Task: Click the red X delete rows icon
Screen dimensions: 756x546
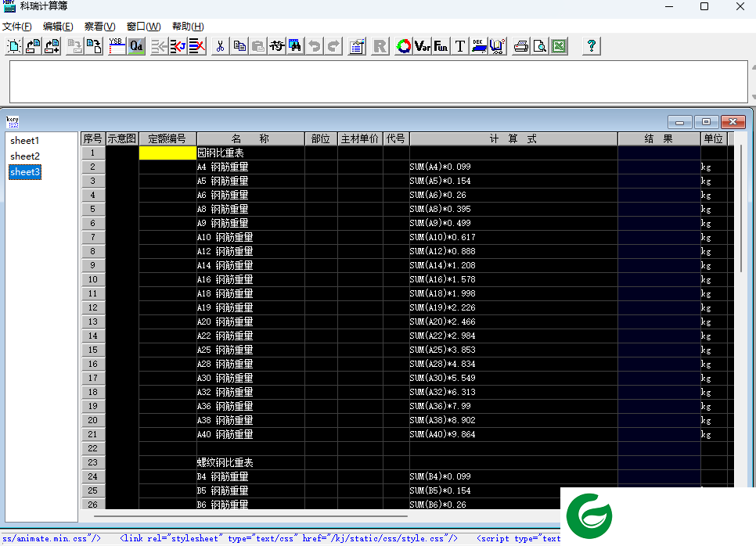Action: coord(197,46)
